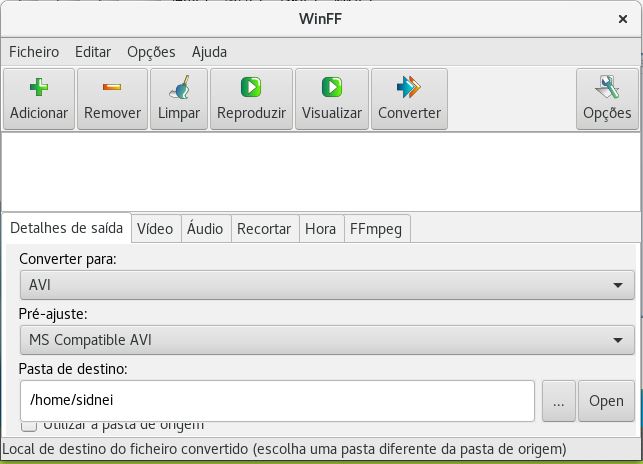Click the Adicionar green plus icon
Image resolution: width=643 pixels, height=464 pixels.
[x=39, y=87]
